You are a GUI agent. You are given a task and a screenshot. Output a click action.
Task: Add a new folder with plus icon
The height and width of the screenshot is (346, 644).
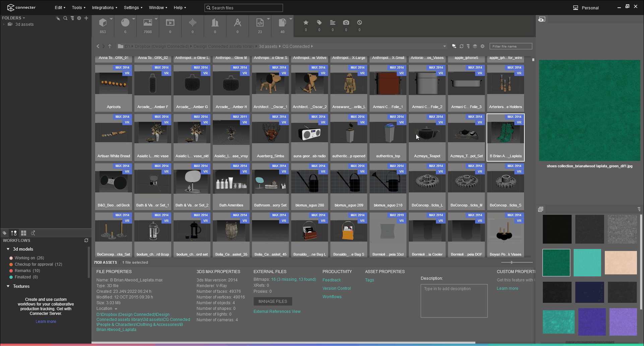86,18
